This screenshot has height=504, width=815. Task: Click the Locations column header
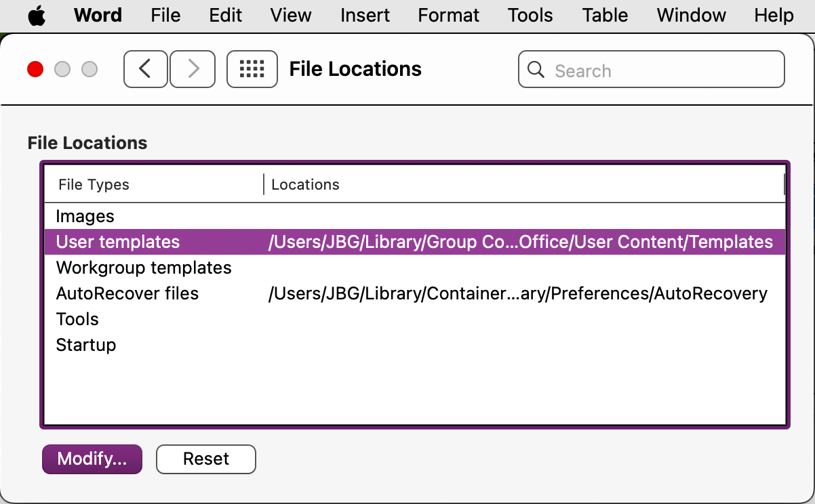point(524,184)
